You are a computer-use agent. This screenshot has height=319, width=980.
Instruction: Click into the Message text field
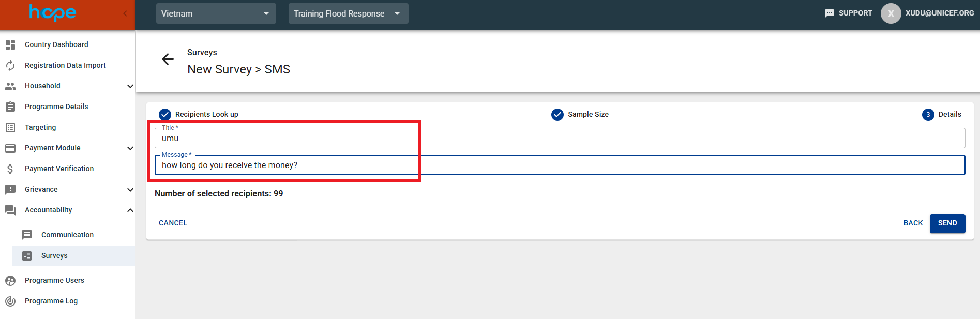tap(559, 165)
